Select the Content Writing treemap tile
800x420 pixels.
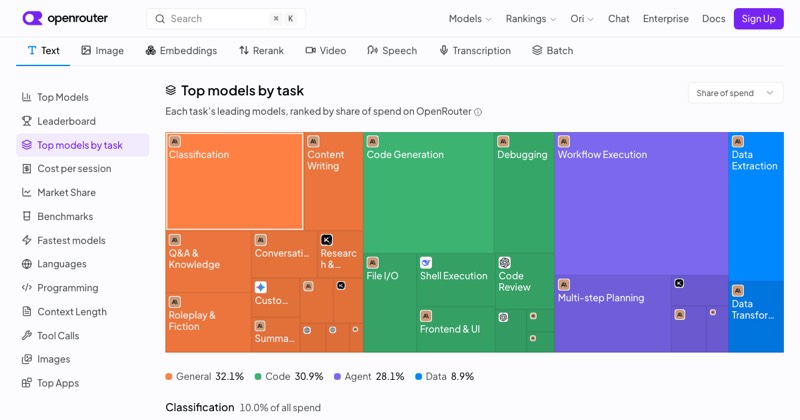point(334,181)
